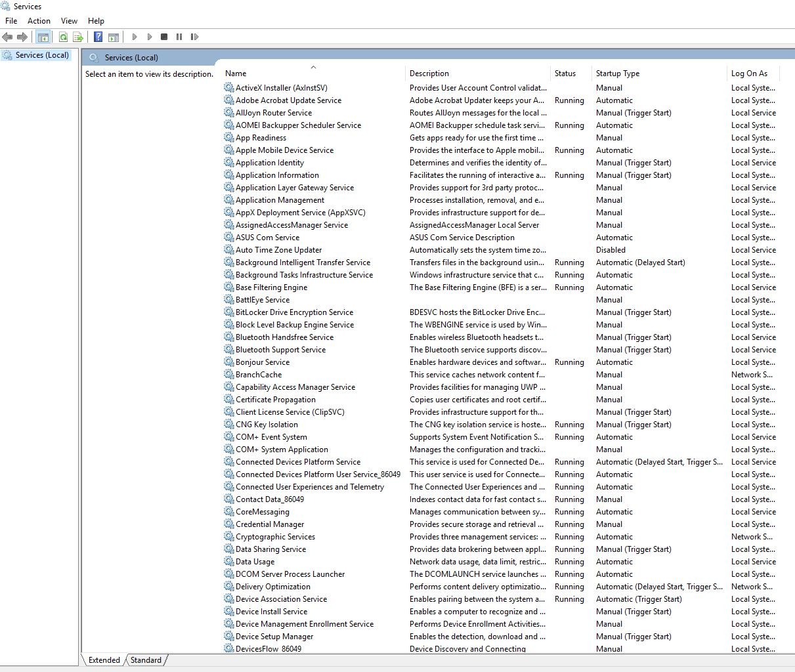Toggle the Show/Hide Action Pane icon
The image size is (795, 672).
(x=113, y=37)
